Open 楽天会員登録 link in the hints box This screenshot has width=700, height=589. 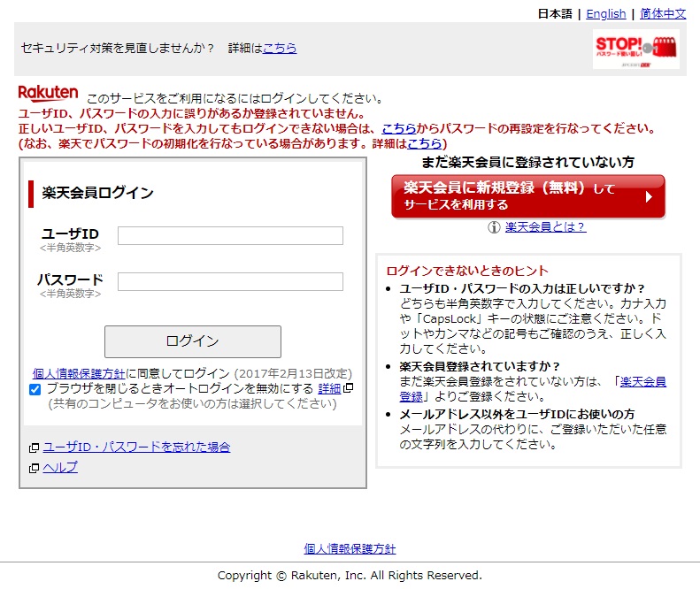click(x=642, y=381)
